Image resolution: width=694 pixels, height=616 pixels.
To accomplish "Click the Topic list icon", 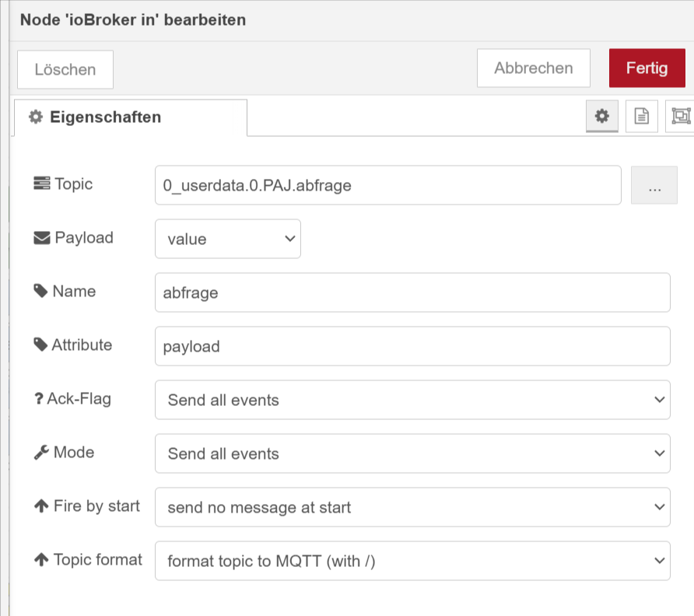I will click(x=41, y=184).
